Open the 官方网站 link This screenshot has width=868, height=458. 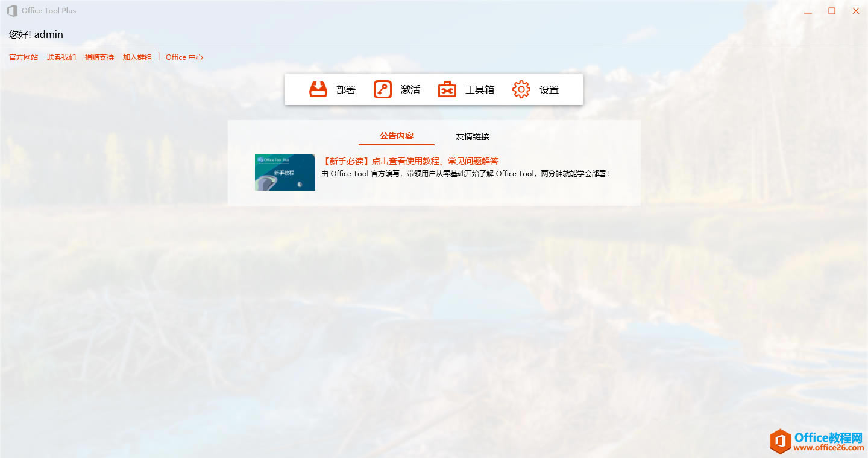[x=23, y=57]
